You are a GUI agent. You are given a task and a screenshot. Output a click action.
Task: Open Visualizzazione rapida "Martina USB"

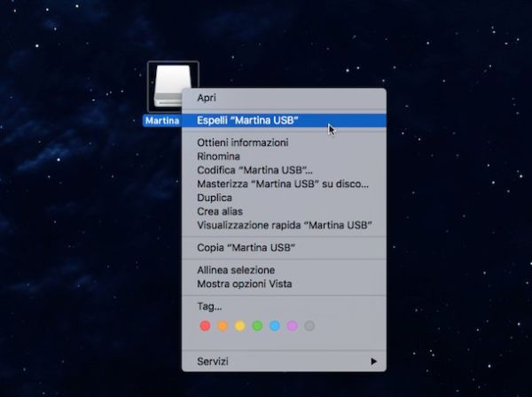pyautogui.click(x=284, y=225)
